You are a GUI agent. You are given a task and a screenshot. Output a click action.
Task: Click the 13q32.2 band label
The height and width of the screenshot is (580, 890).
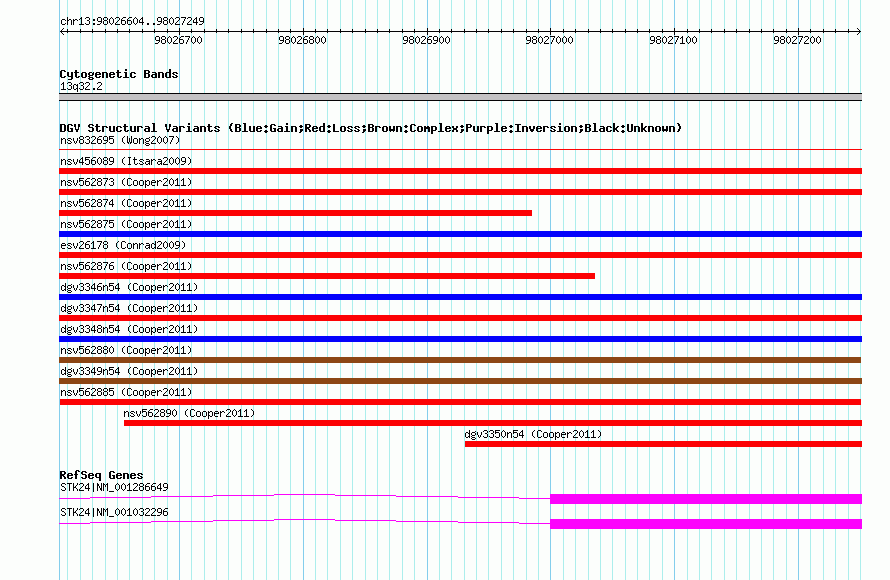pos(81,86)
